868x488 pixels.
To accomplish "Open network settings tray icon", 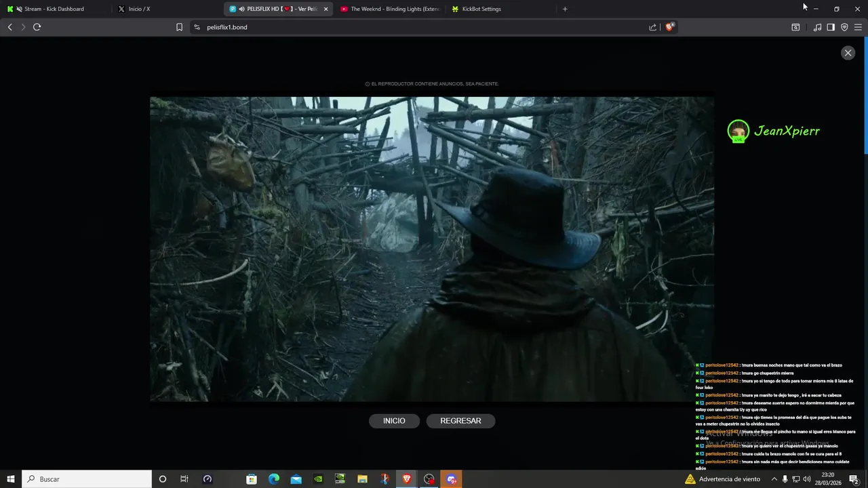I will point(796,479).
